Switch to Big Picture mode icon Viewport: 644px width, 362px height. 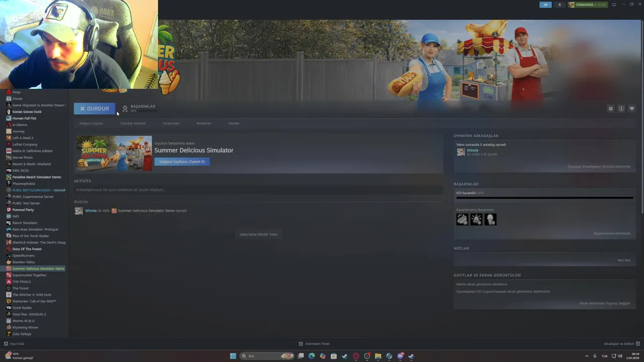[x=614, y=5]
